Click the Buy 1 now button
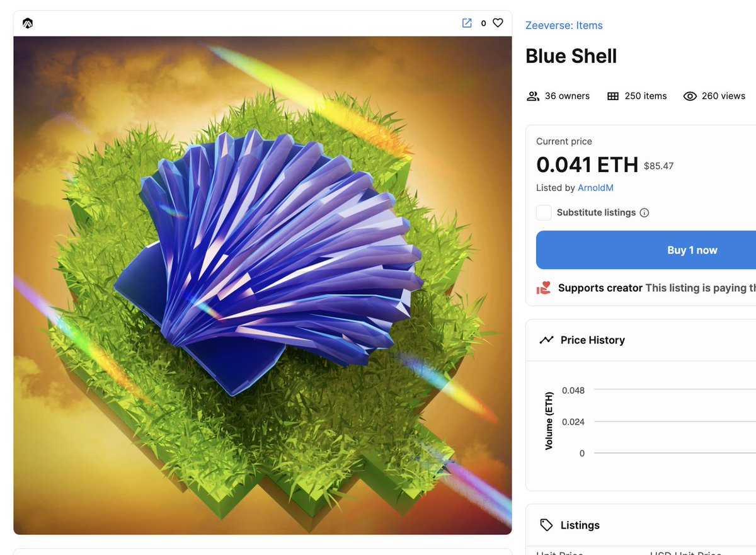Screen dimensions: 756x555 coord(646,250)
